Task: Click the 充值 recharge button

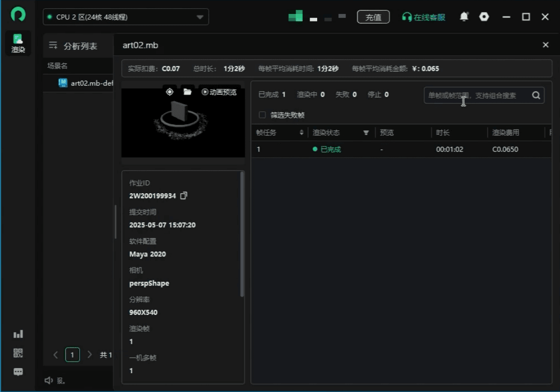Action: (x=373, y=17)
